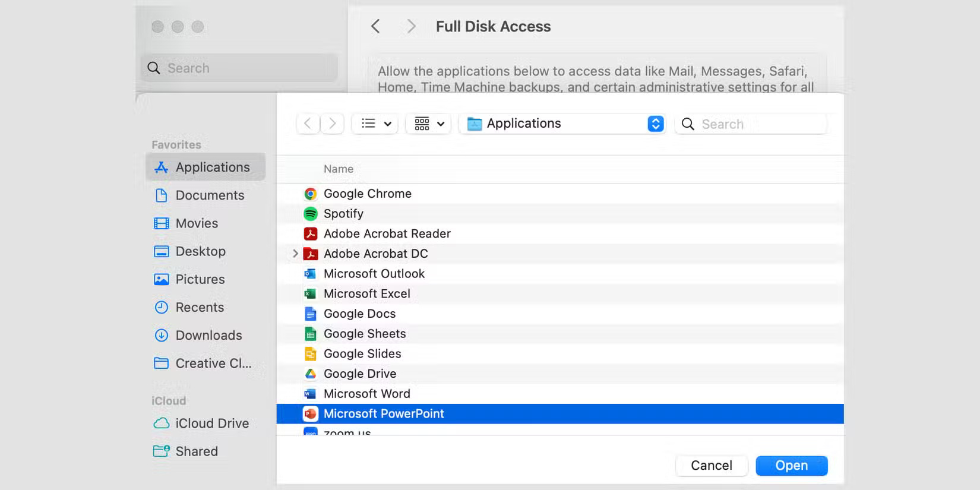
Task: Click the Google Chrome app icon
Action: (310, 194)
